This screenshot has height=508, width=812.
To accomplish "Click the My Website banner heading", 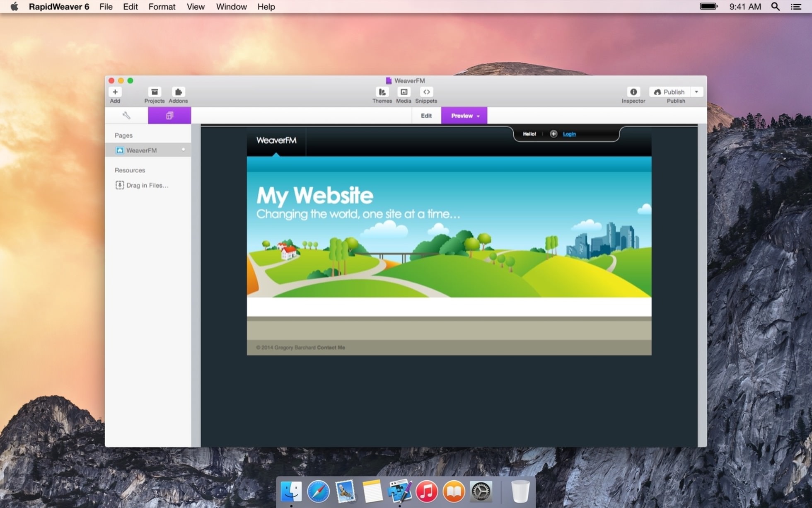I will click(x=315, y=196).
